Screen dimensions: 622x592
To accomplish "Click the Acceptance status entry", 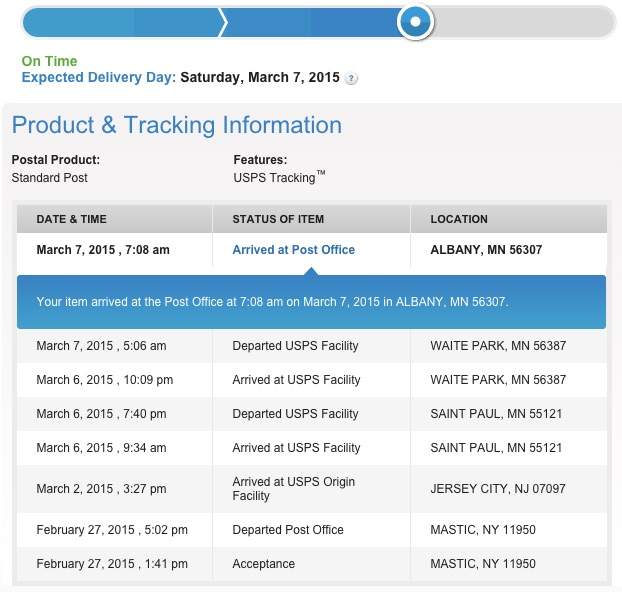I will pos(263,564).
